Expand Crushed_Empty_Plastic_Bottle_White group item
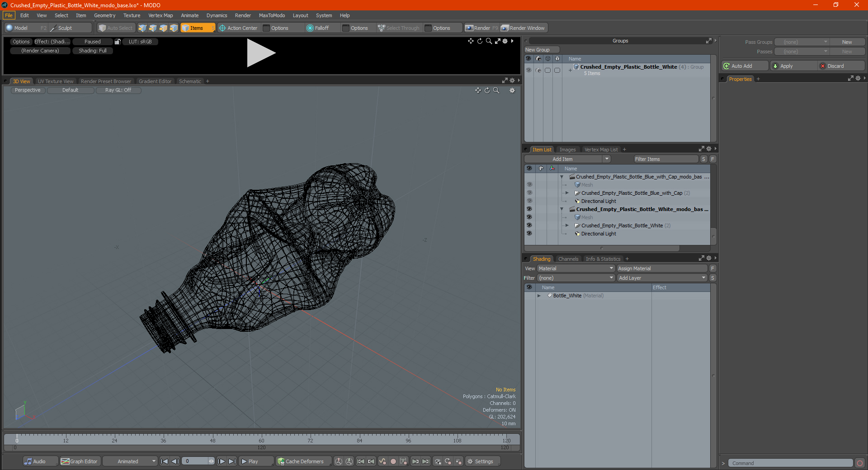This screenshot has height=470, width=868. 567,226
